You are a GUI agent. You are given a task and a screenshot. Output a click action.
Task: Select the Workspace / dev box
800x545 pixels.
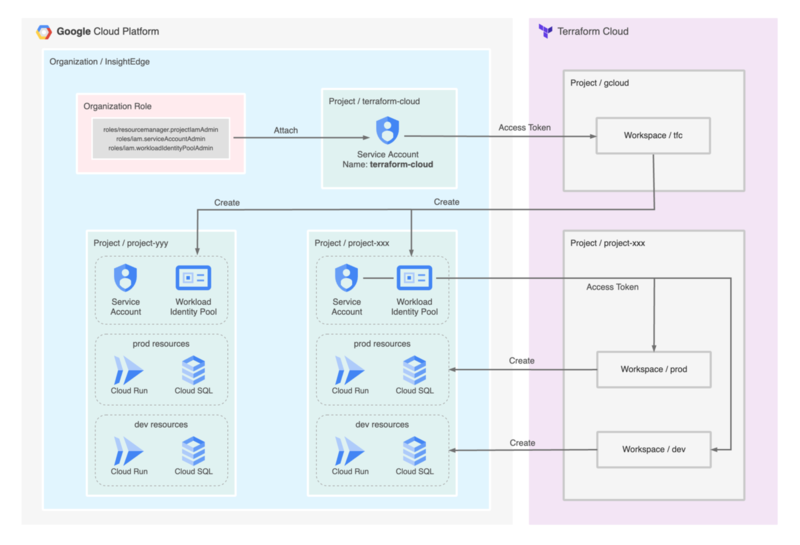coord(654,450)
